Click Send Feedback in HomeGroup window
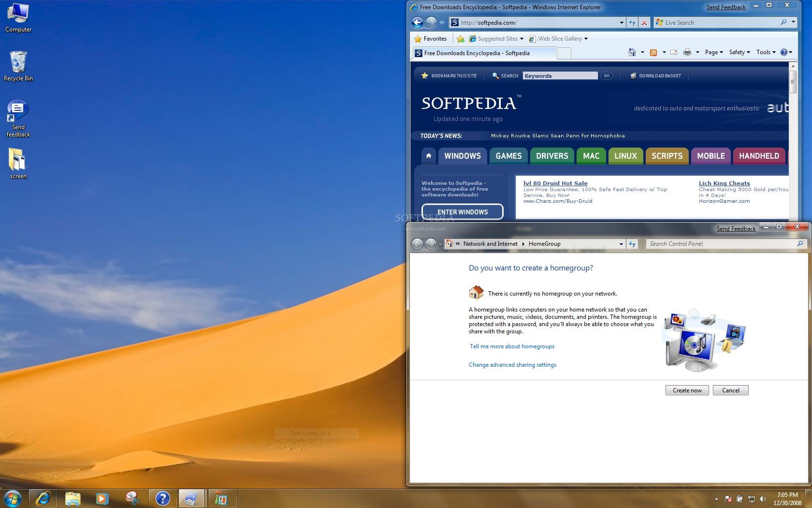The image size is (812, 508). click(736, 229)
